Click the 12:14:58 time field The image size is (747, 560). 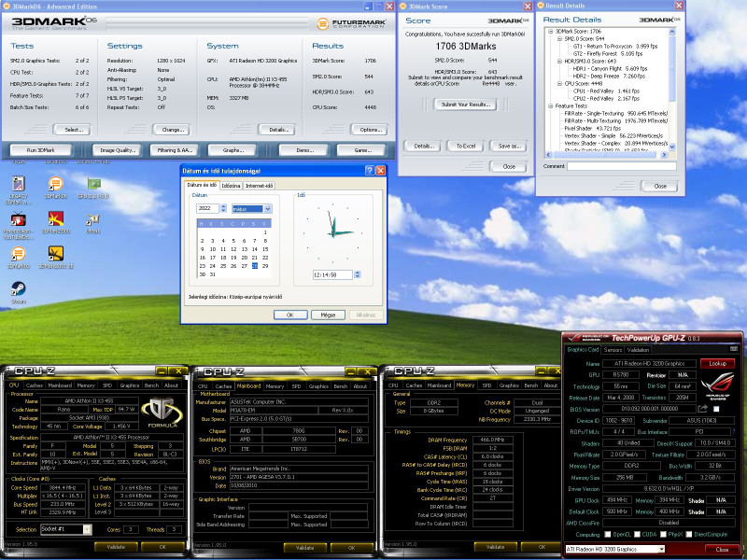tap(332, 274)
